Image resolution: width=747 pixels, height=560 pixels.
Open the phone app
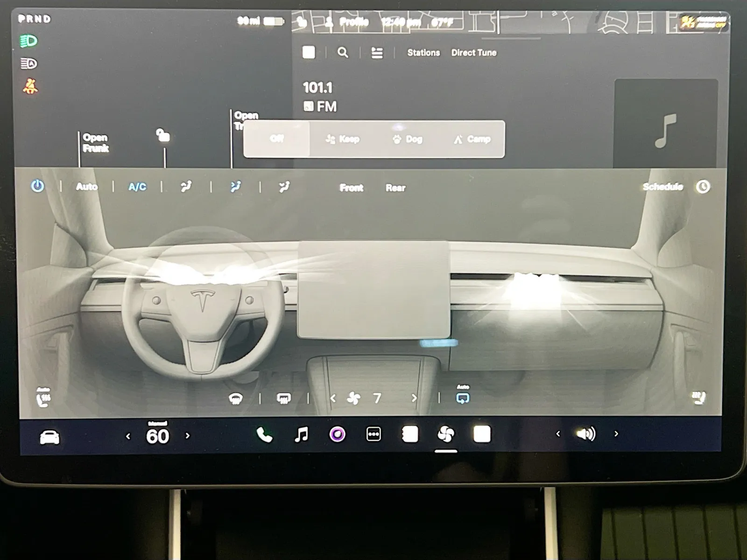tap(264, 435)
